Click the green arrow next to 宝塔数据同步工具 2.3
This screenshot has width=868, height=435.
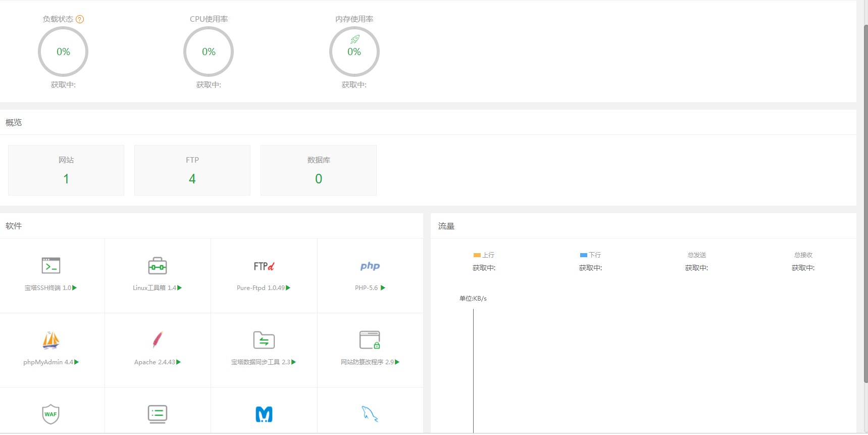(294, 362)
